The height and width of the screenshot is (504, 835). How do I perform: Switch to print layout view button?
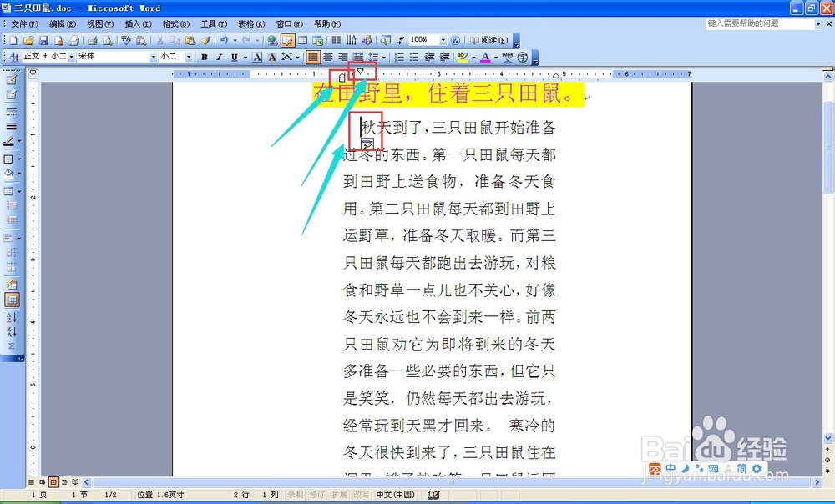(53, 482)
